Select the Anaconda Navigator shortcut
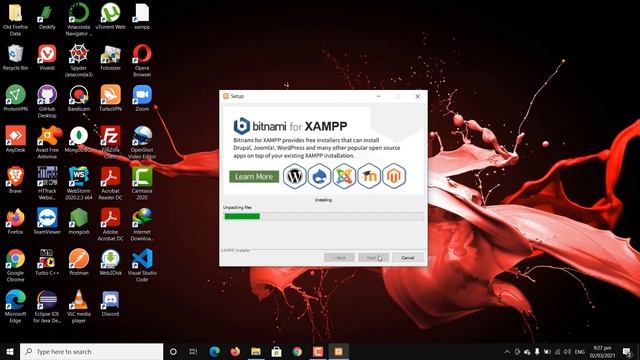 (x=79, y=20)
